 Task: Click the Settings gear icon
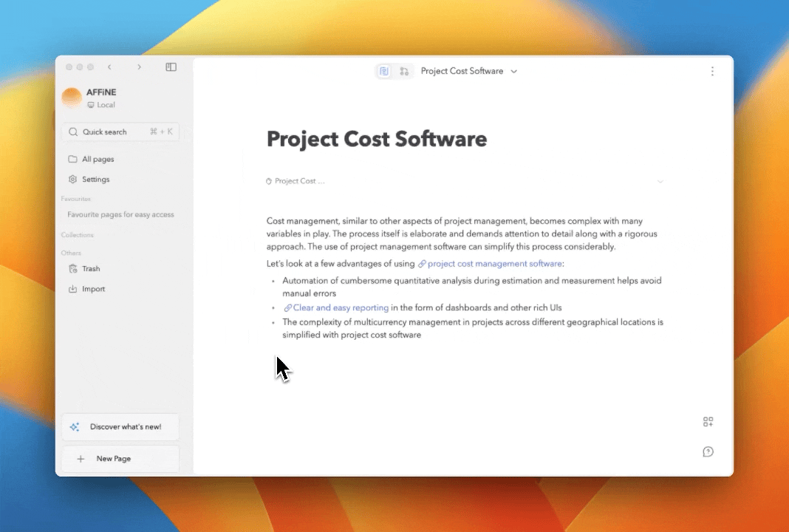pos(72,179)
